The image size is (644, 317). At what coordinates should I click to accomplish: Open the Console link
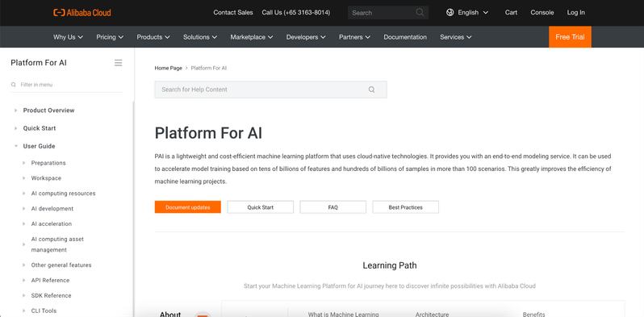[x=542, y=12]
